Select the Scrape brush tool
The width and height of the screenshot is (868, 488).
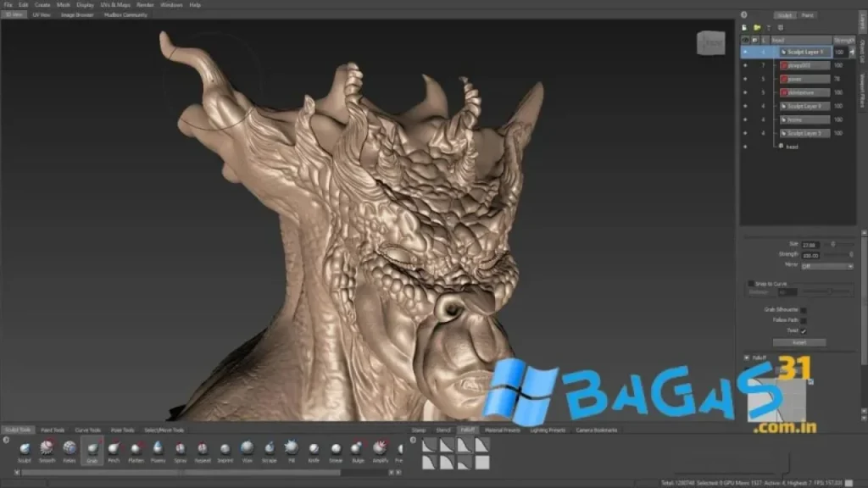(x=269, y=451)
